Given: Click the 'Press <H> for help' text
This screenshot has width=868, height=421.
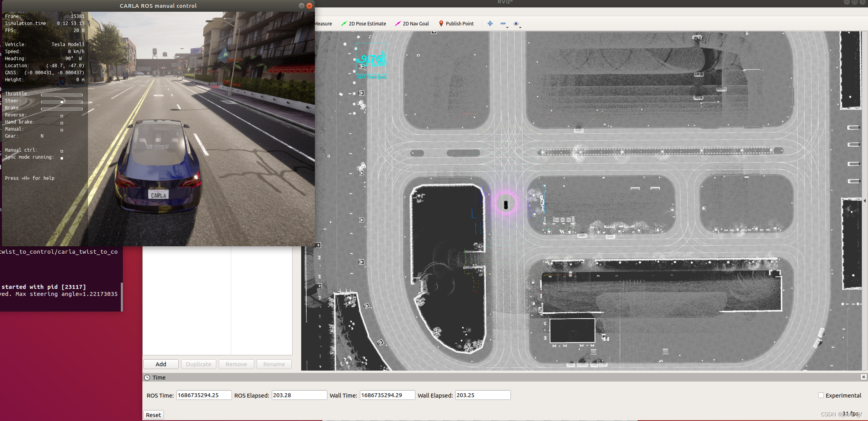Looking at the screenshot, I should (30, 178).
